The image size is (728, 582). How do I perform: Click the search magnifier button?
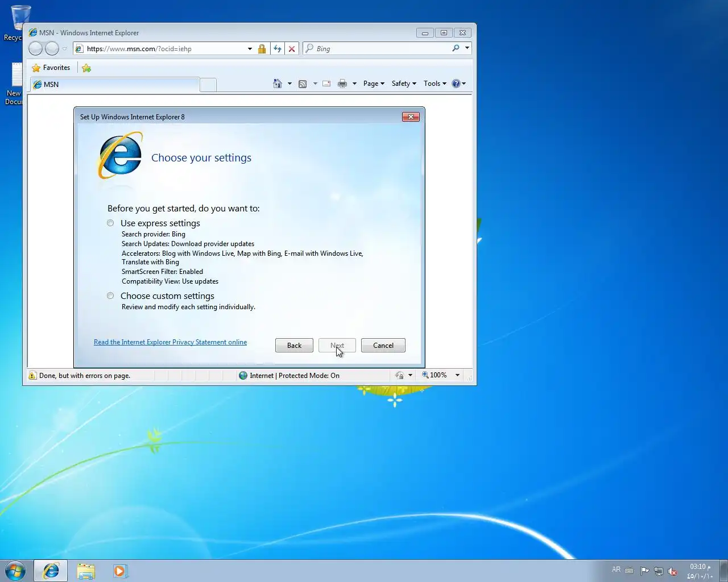[x=456, y=48]
